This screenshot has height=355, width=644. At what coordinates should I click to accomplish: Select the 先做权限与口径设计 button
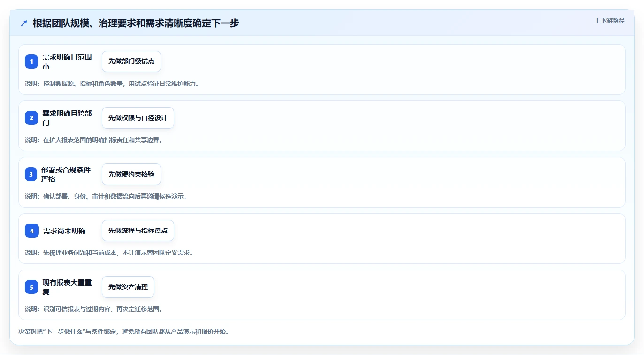138,118
